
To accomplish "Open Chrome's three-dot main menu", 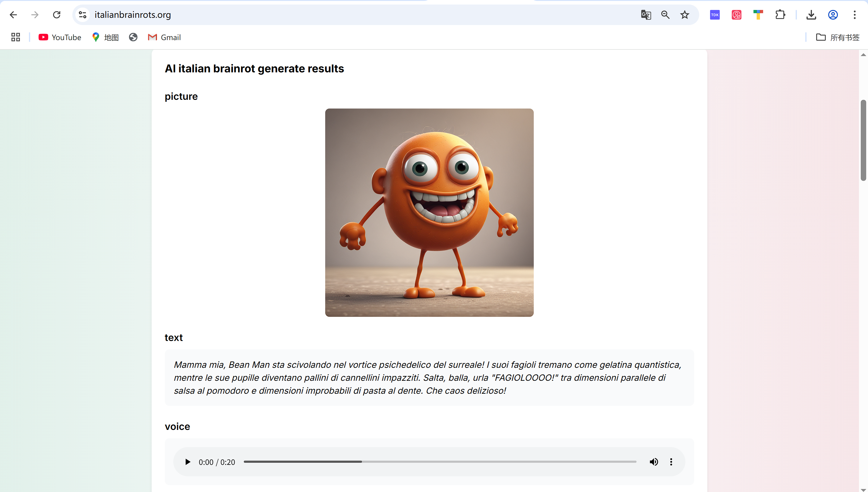I will pyautogui.click(x=855, y=15).
